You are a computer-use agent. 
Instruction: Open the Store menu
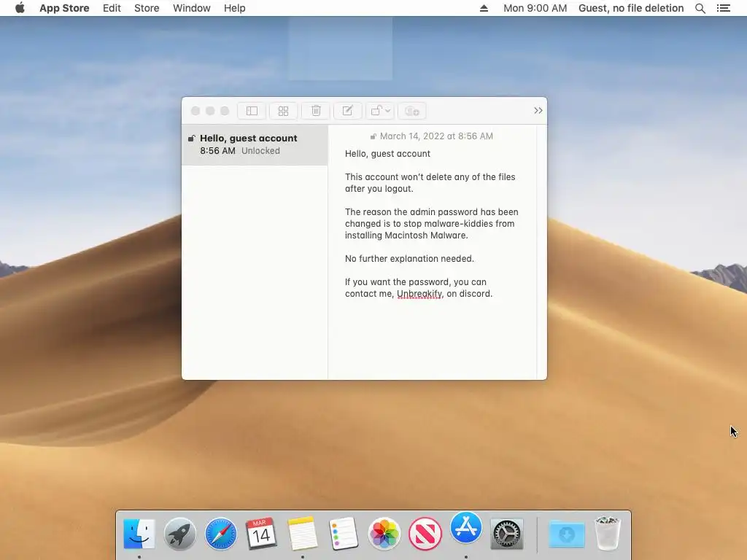coord(147,8)
